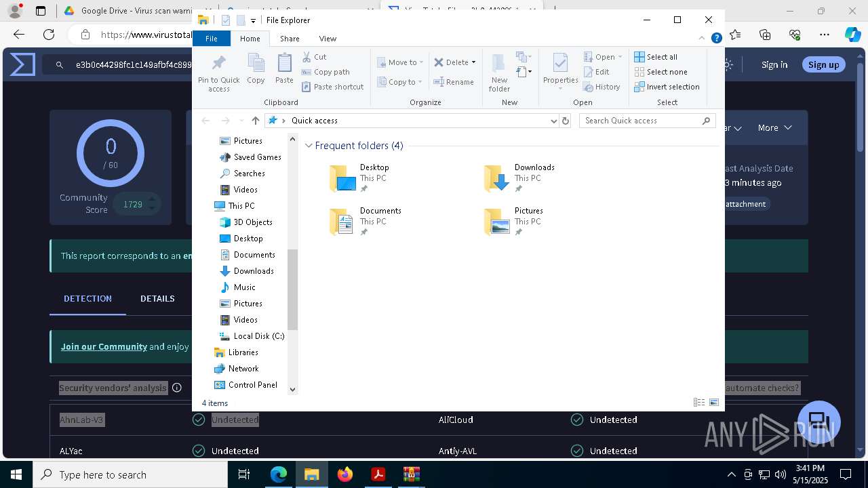Create a New folder
Image resolution: width=868 pixels, height=488 pixels.
point(499,73)
